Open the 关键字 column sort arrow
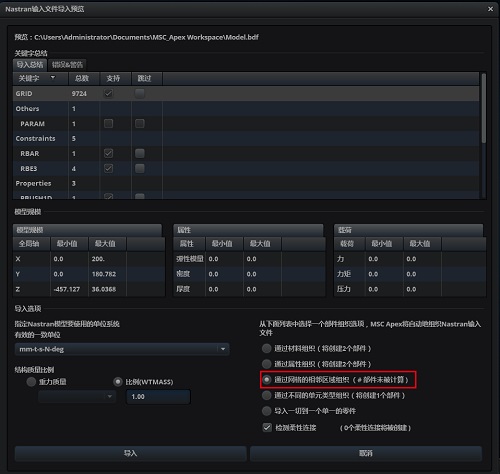The image size is (500, 474). tap(53, 78)
